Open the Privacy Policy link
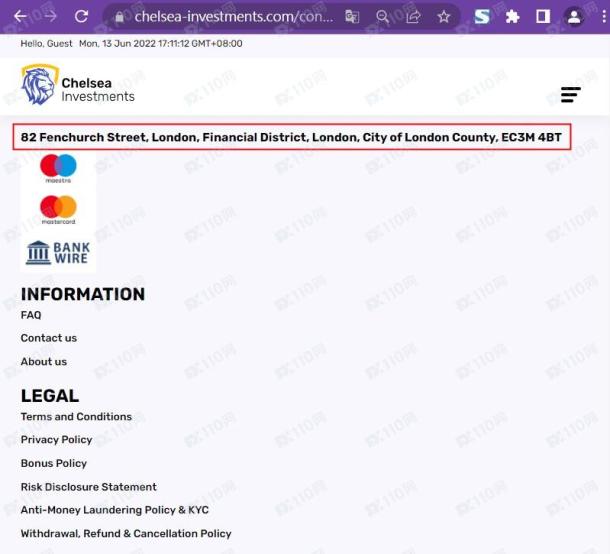Image resolution: width=610 pixels, height=554 pixels. (x=56, y=440)
